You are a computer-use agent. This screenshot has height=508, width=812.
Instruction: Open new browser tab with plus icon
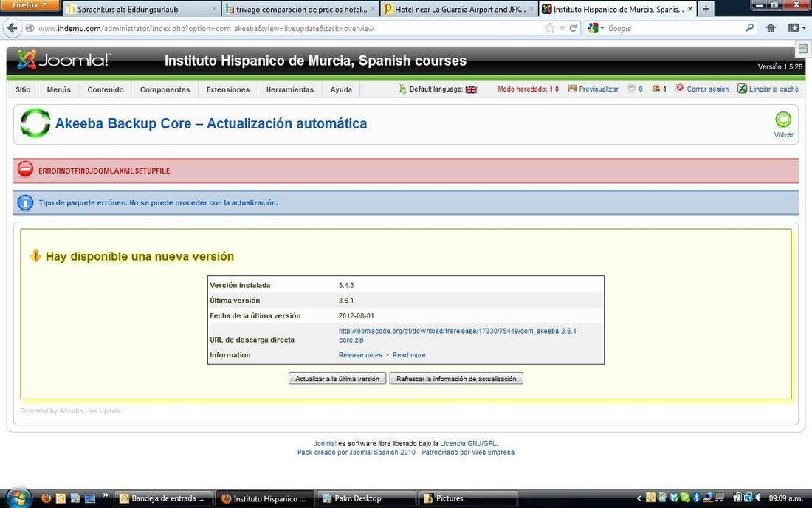pyautogui.click(x=706, y=9)
